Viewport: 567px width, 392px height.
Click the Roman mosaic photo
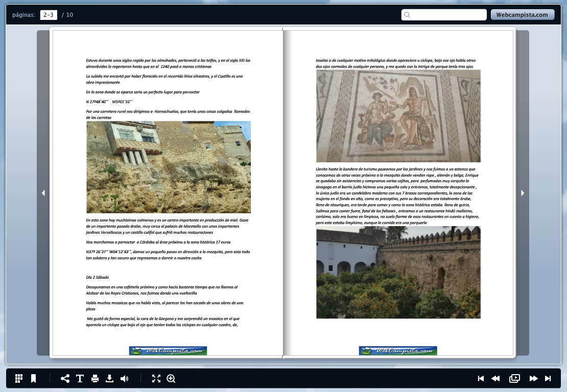click(x=398, y=116)
